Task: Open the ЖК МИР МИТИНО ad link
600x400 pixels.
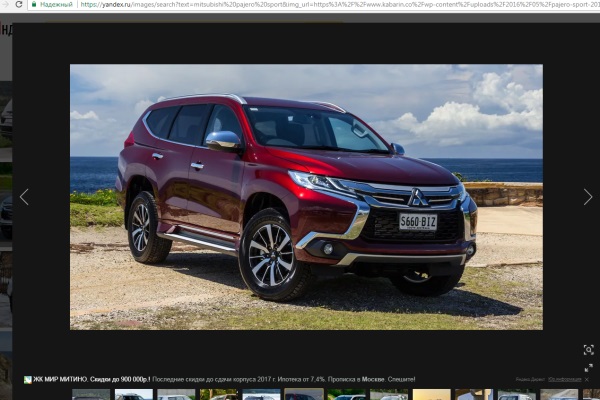Action: [x=61, y=380]
